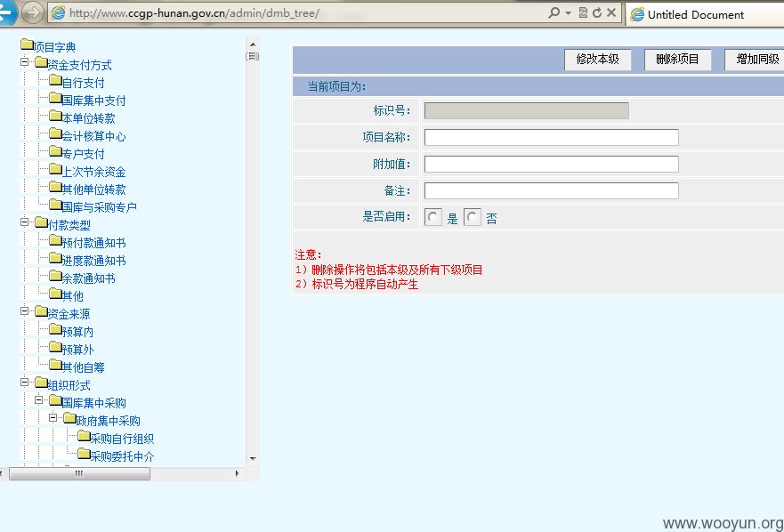784x532 pixels.
Task: Select 其他 under 付款类型
Action: pos(73,296)
